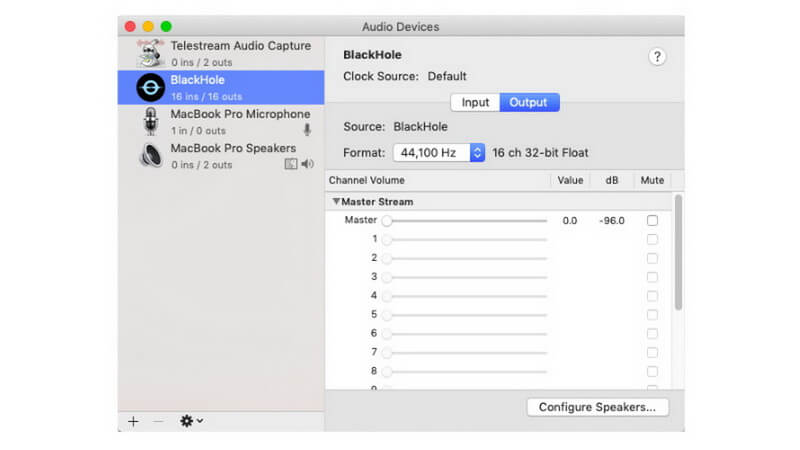Image resolution: width=800 pixels, height=450 pixels.
Task: Select the MacBook Pro Speakers icon
Action: point(151,155)
